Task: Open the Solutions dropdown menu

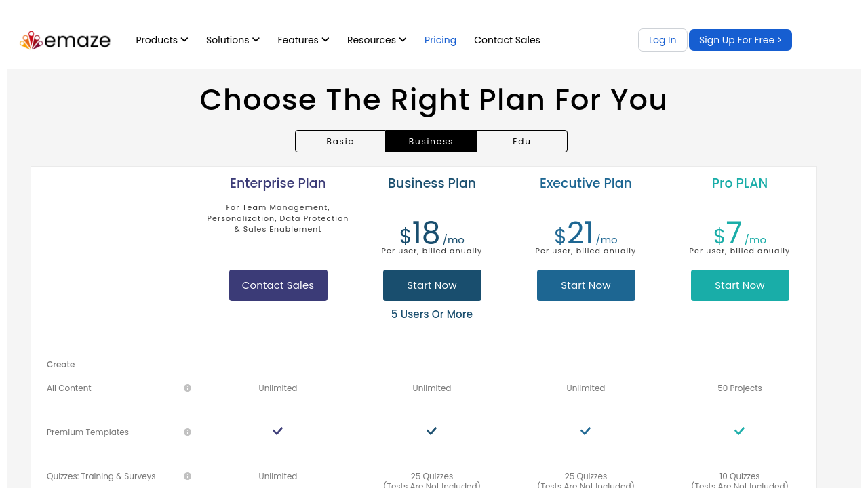Action: tap(233, 40)
